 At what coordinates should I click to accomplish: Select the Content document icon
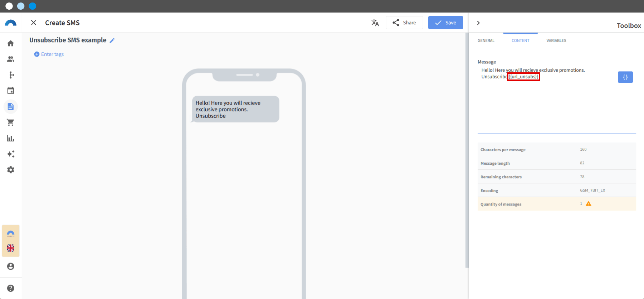pos(11,107)
